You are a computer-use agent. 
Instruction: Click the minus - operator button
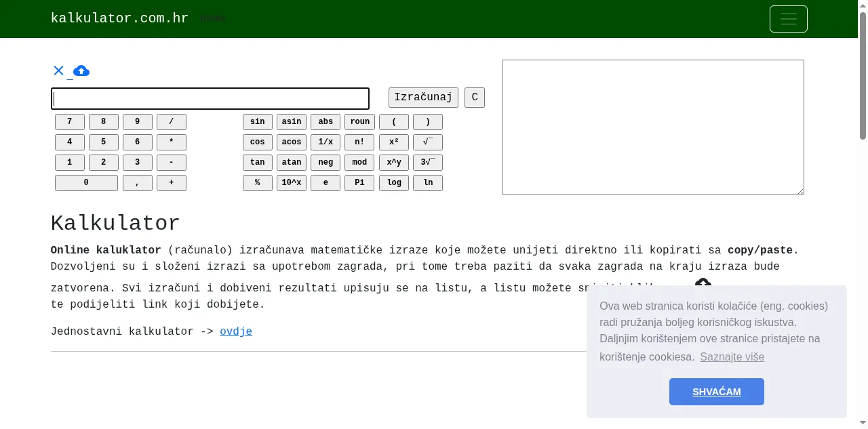pyautogui.click(x=172, y=163)
